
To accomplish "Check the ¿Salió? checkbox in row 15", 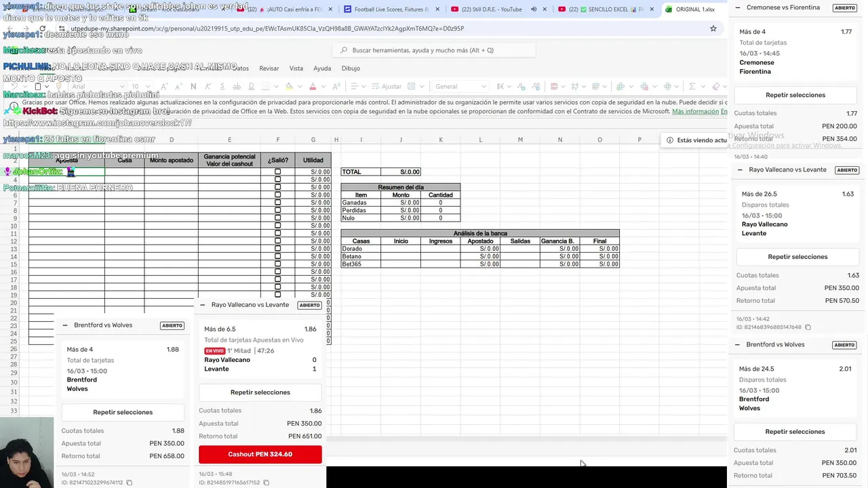I will point(277,264).
